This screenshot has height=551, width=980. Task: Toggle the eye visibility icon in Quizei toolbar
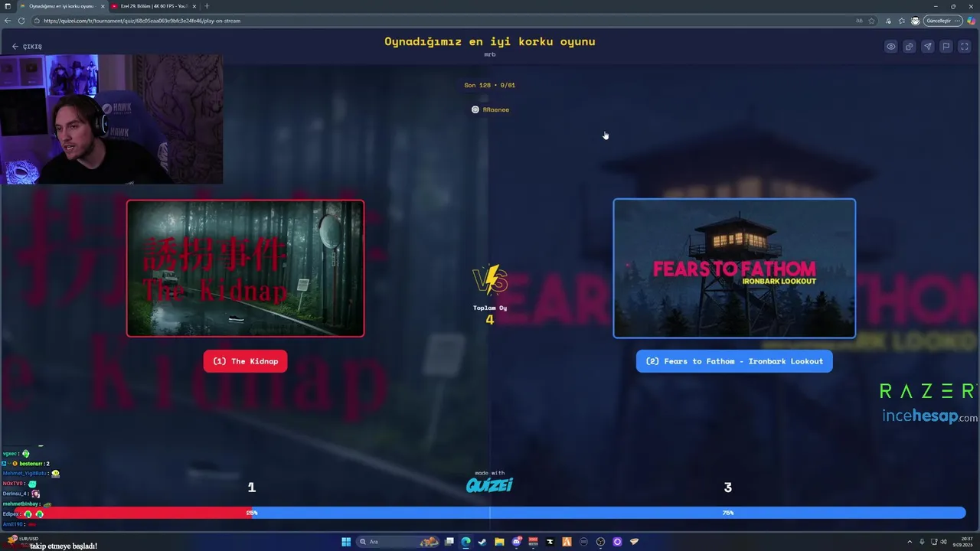click(891, 47)
